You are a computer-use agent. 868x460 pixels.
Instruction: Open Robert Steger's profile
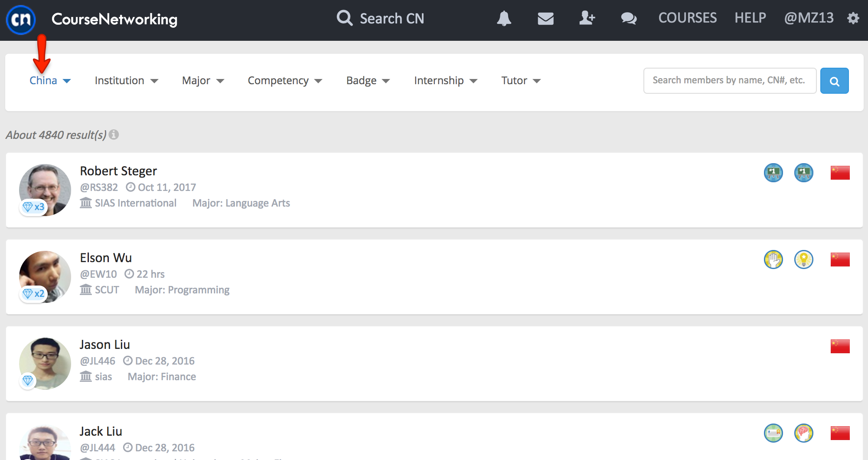tap(118, 171)
